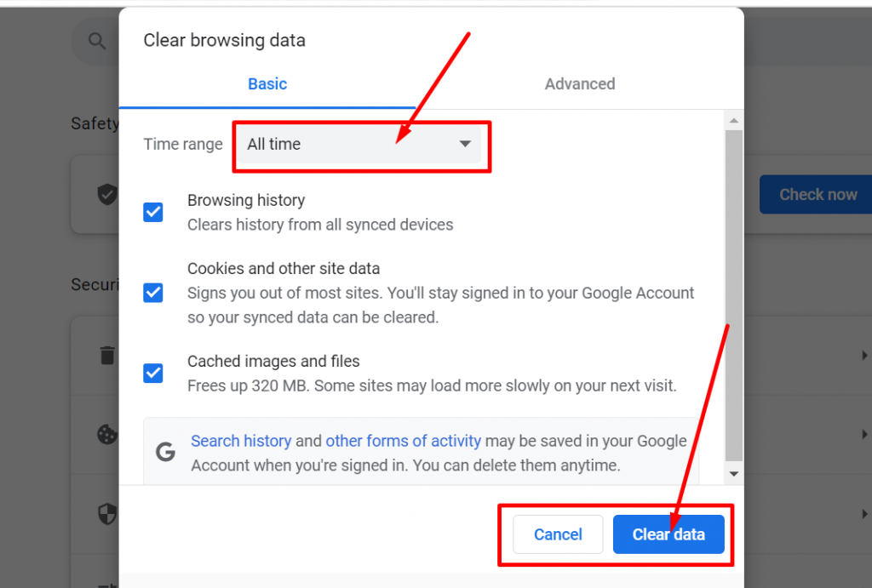Open the Search history link
The image size is (872, 588).
pyautogui.click(x=241, y=441)
